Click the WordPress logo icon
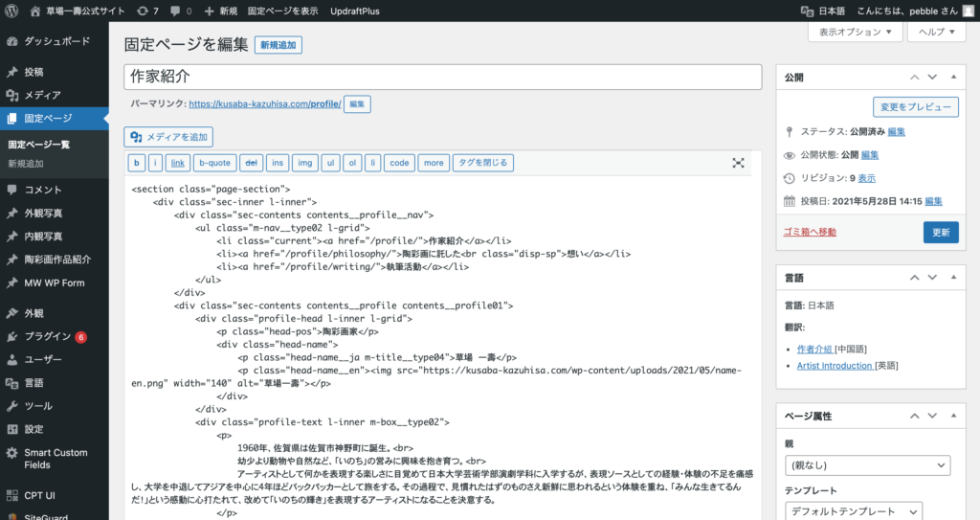 [x=11, y=11]
